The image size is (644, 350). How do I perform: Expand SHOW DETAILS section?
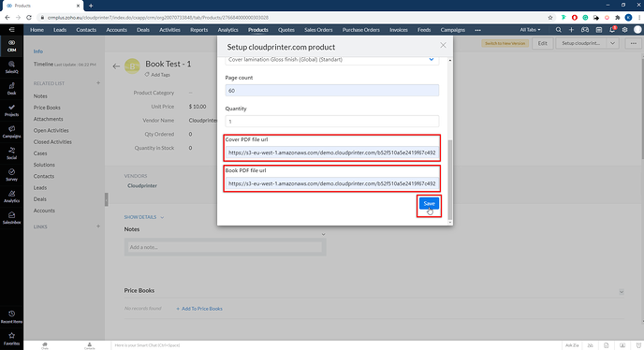(x=144, y=217)
